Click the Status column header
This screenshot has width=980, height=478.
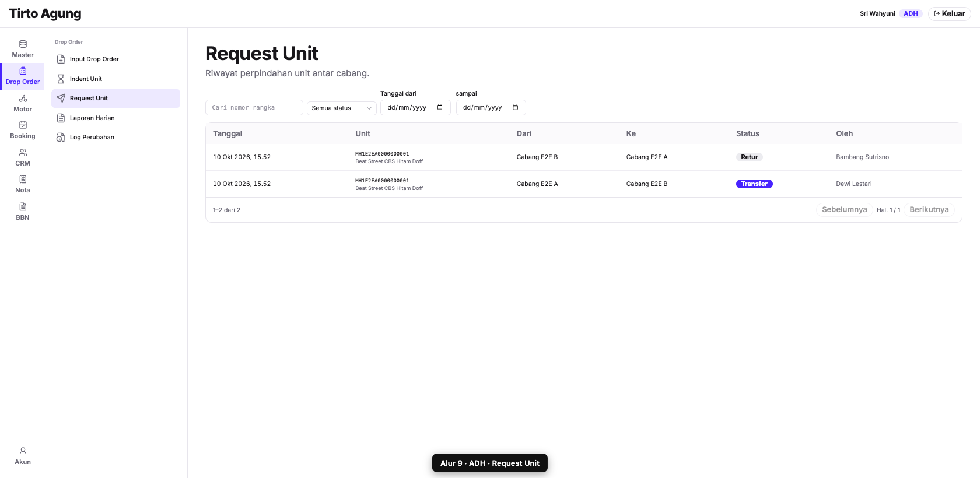point(747,133)
